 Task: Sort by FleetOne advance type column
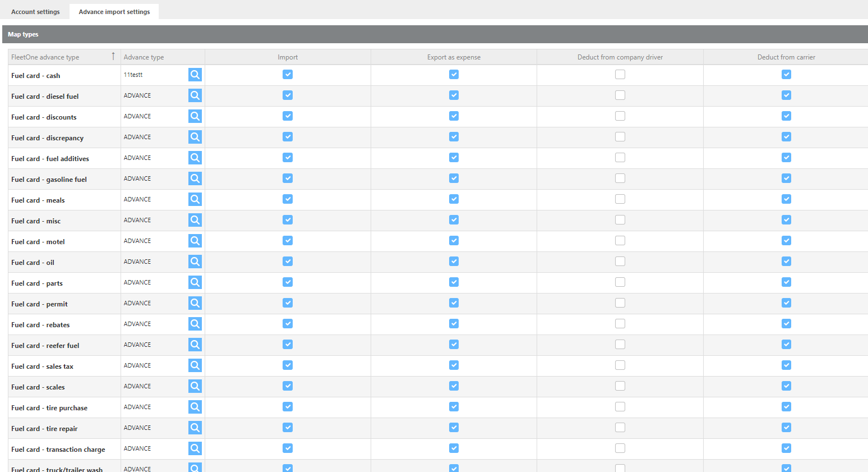(x=45, y=57)
